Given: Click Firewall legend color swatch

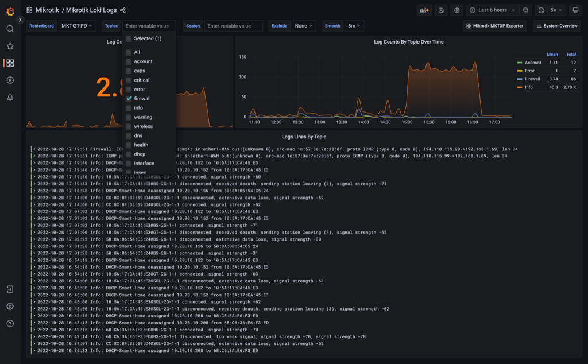Looking at the screenshot, I should (x=519, y=79).
